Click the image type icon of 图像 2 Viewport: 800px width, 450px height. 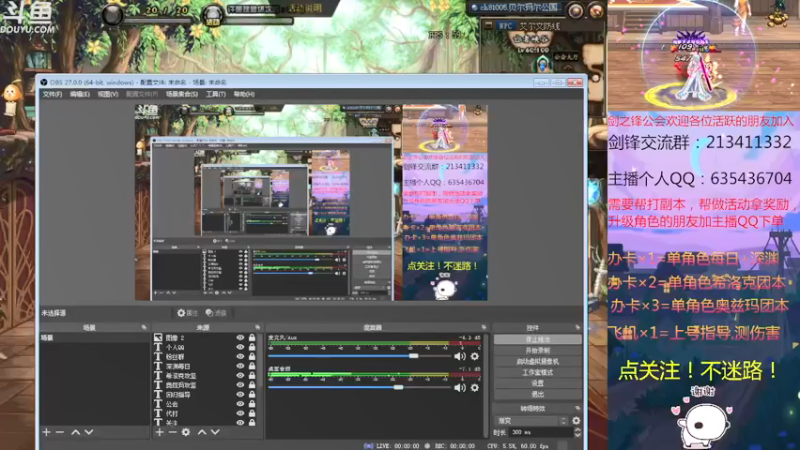(x=158, y=338)
